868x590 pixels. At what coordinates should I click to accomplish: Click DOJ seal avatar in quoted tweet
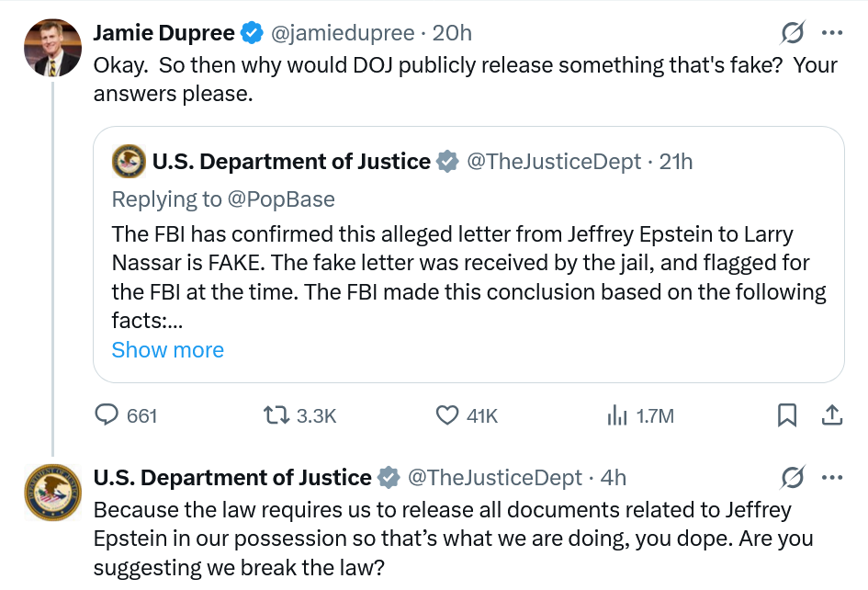pos(129,163)
